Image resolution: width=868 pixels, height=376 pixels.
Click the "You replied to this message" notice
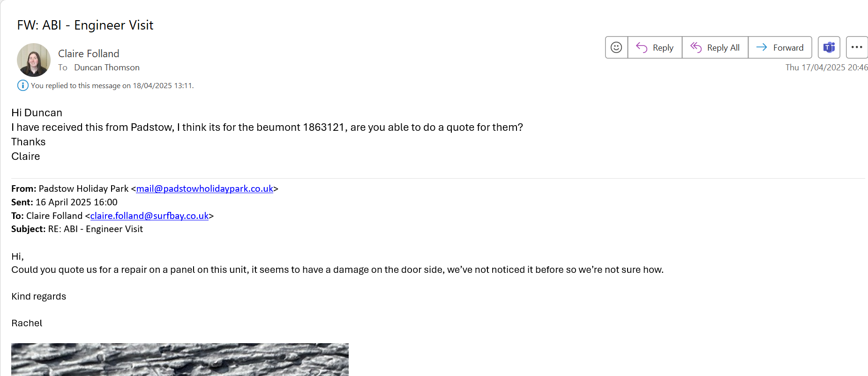(112, 86)
